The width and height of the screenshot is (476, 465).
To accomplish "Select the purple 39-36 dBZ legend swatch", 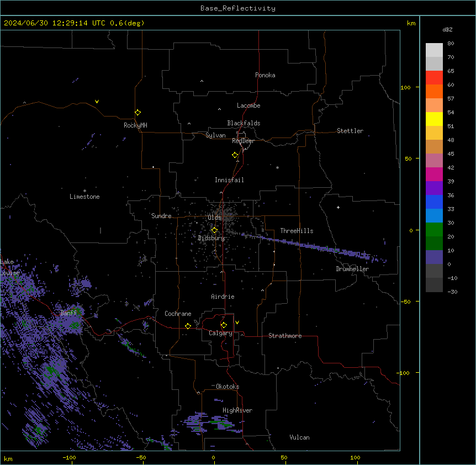I will click(x=434, y=188).
